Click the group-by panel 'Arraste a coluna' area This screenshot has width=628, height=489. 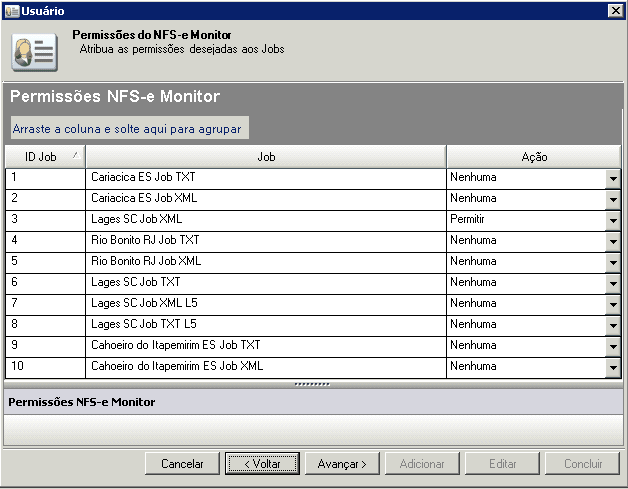(x=127, y=129)
